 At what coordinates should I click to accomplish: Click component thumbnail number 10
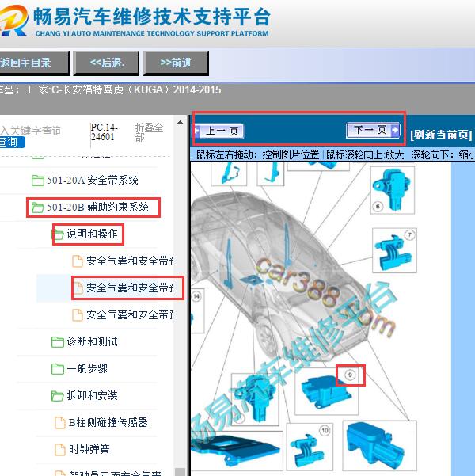pos(310,447)
